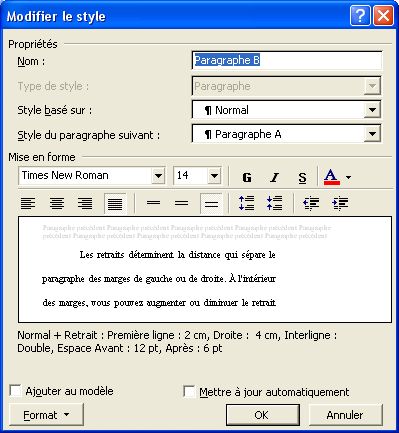Open the Format menu button

[x=46, y=415]
